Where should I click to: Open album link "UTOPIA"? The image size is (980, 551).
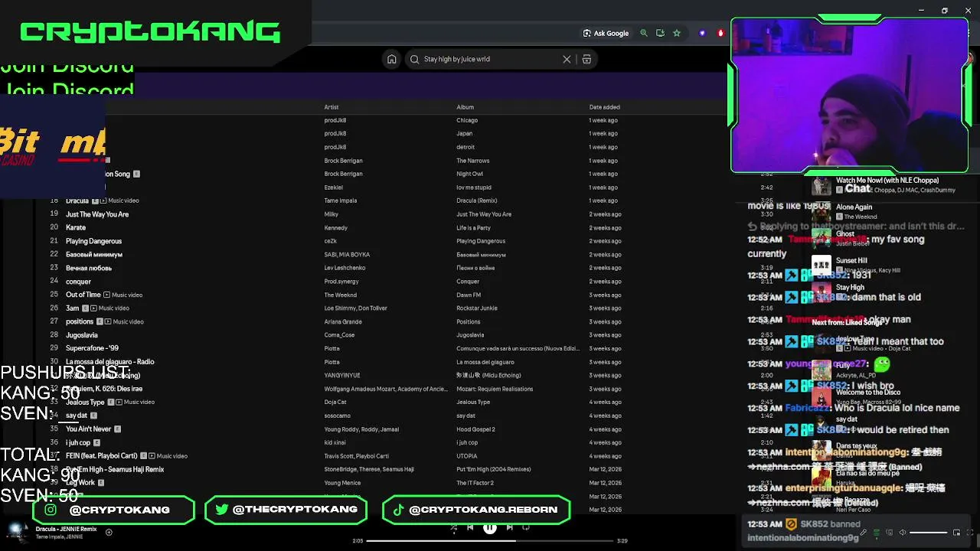pos(467,456)
